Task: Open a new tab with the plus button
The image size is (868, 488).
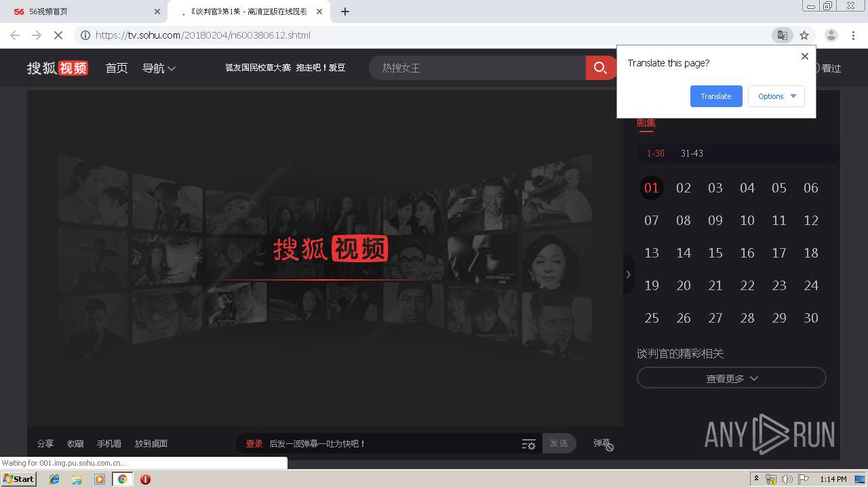Action: (x=344, y=12)
